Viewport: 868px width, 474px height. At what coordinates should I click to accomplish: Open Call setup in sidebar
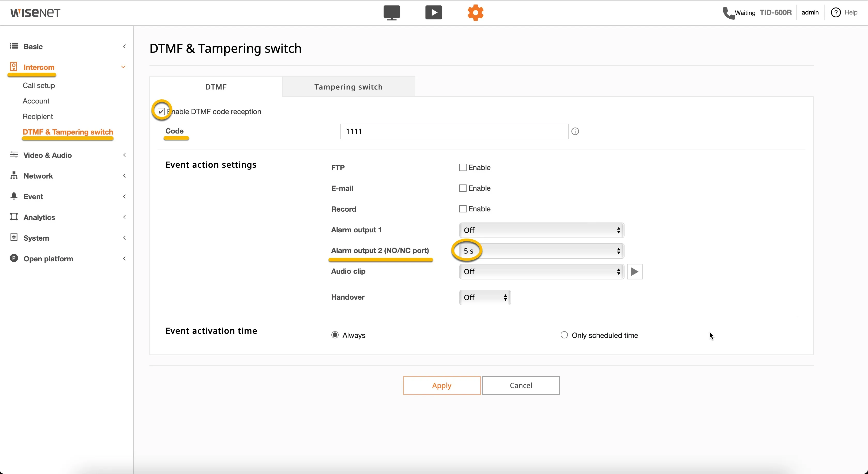39,85
